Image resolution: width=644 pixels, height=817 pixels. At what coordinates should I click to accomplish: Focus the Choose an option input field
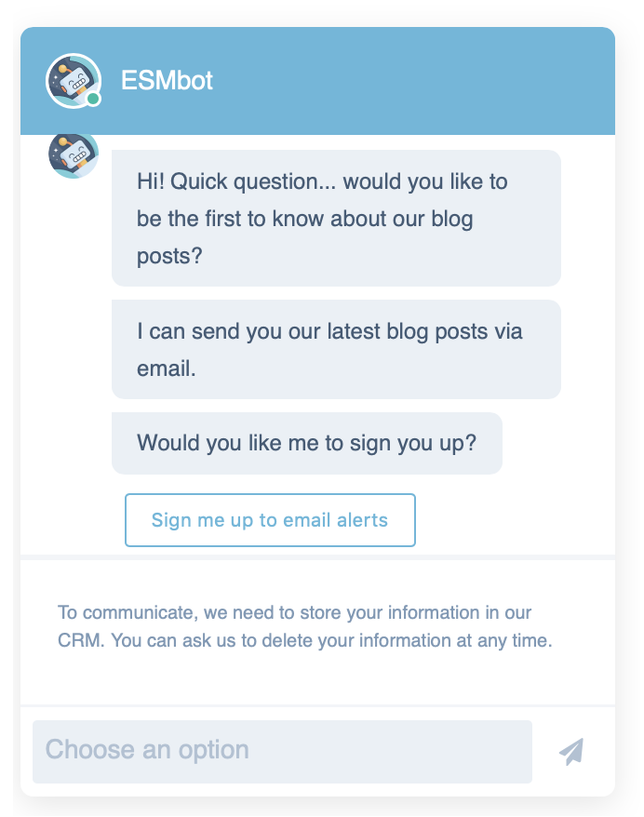click(x=282, y=751)
